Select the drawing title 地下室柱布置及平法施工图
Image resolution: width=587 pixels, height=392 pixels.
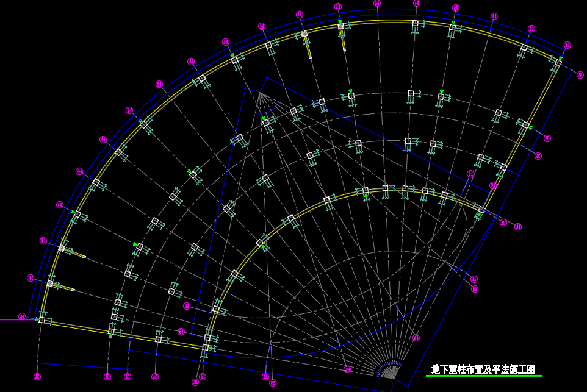click(483, 369)
